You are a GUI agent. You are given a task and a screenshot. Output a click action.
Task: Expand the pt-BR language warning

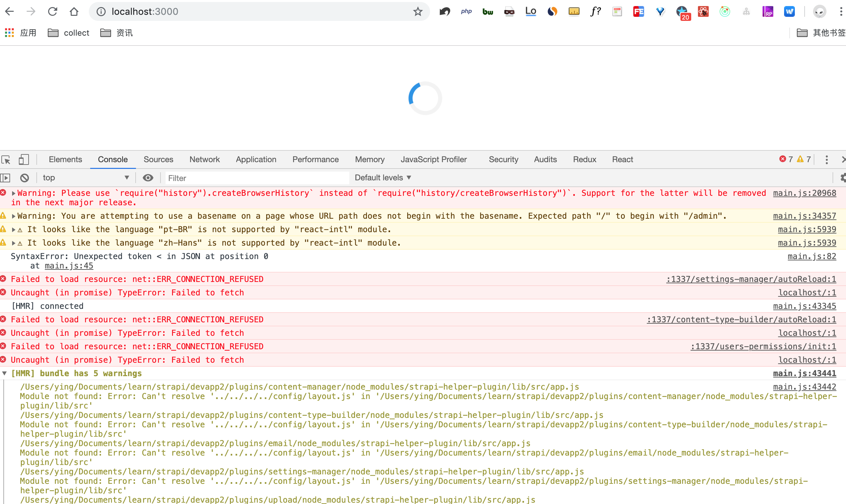(13, 229)
